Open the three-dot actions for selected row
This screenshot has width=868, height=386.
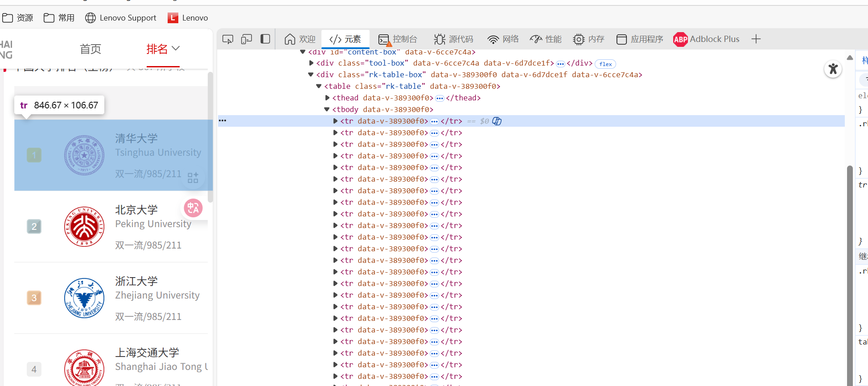point(222,120)
